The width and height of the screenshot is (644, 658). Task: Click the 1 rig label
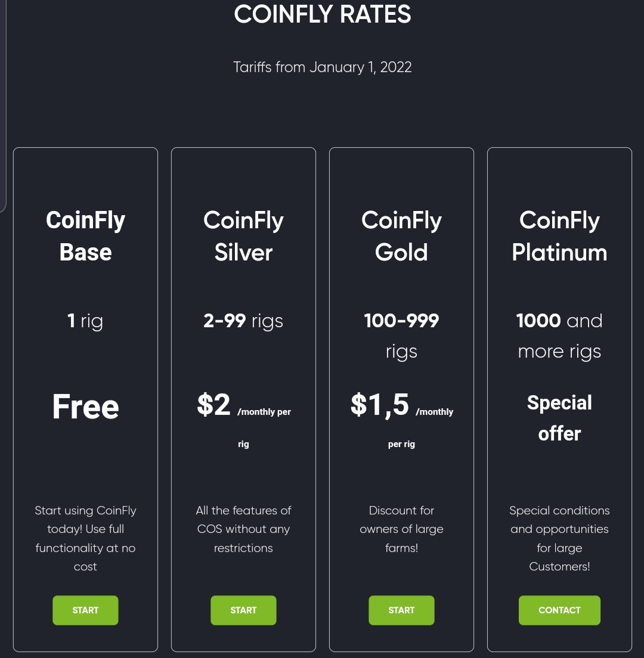click(x=85, y=321)
